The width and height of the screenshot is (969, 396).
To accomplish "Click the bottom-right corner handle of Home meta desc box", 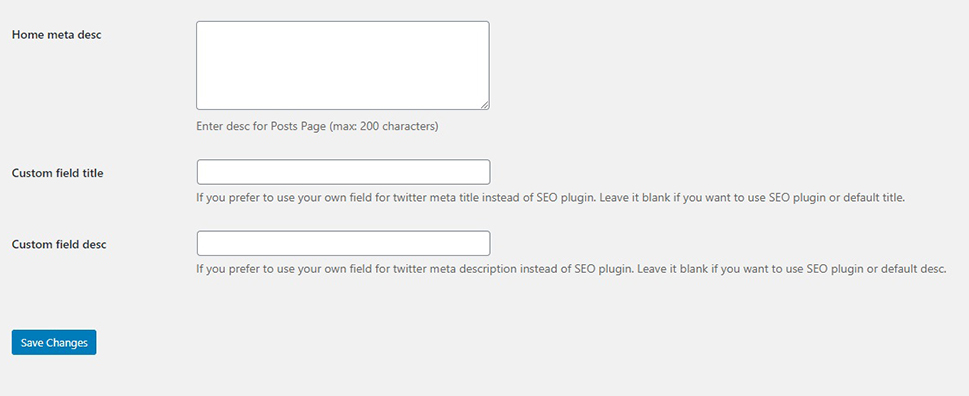I will [484, 106].
